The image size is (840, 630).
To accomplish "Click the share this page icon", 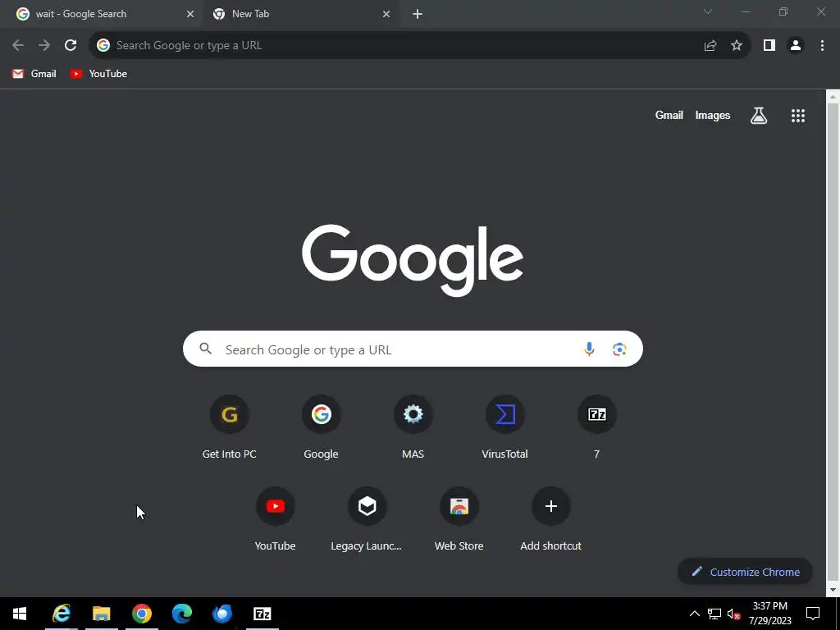I will [x=710, y=46].
